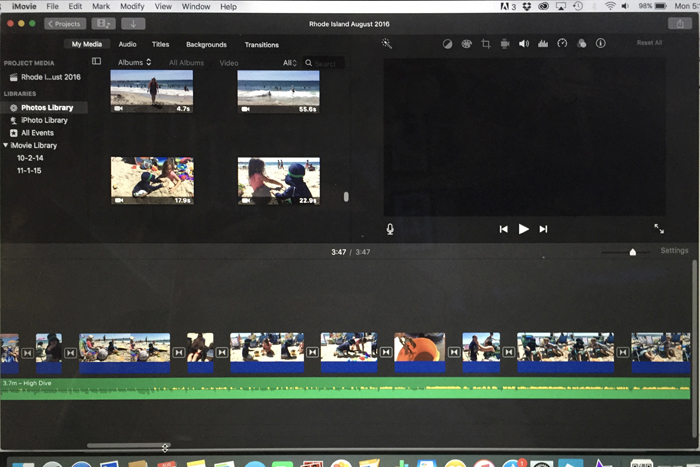This screenshot has height=467, width=700.
Task: Open the noise reduction and equalizer tool
Action: [x=543, y=44]
